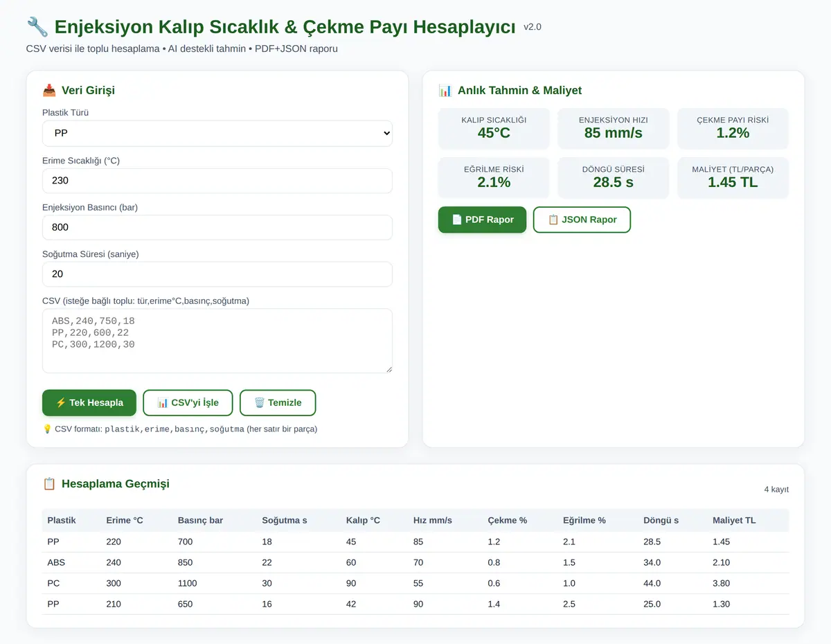Click the Tek Hesapla button
This screenshot has width=831, height=644.
pos(89,402)
